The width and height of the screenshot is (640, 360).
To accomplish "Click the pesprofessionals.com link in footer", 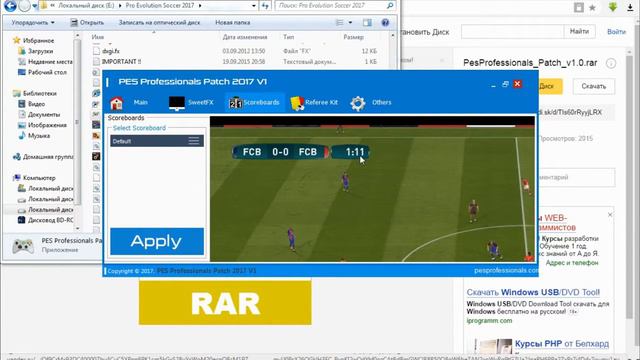I will point(506,270).
